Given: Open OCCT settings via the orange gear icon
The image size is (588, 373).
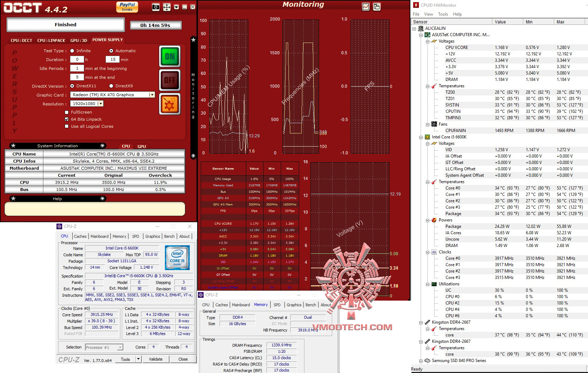Looking at the screenshot, I should (x=170, y=104).
